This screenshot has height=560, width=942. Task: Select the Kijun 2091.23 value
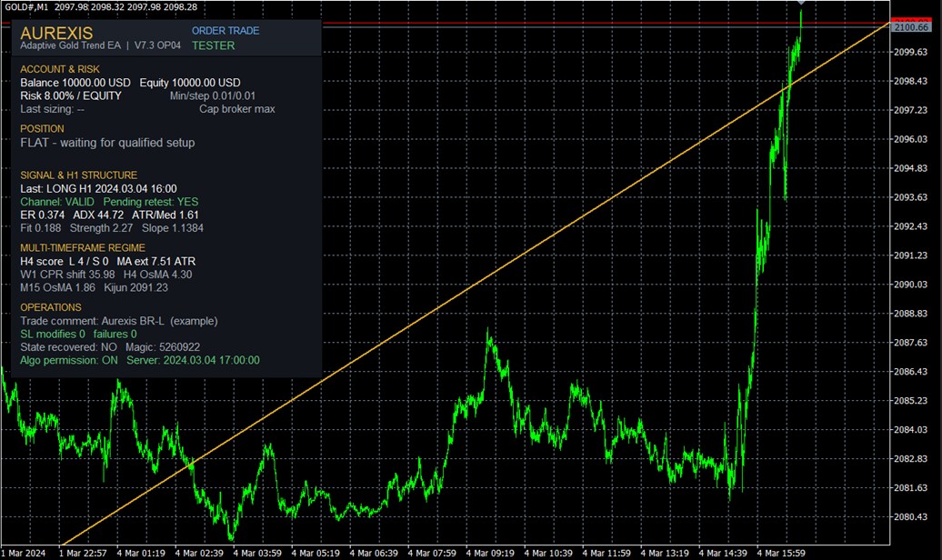pyautogui.click(x=135, y=288)
